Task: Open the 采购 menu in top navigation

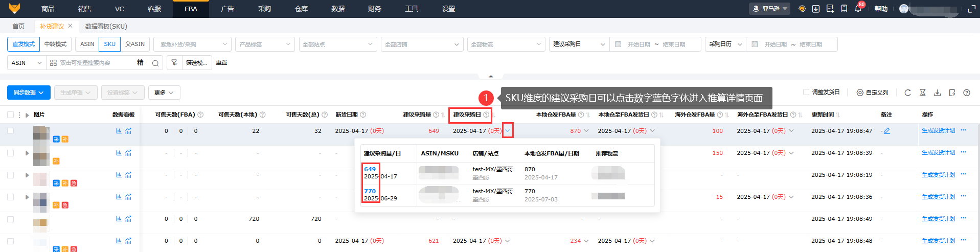Action: pos(264,9)
